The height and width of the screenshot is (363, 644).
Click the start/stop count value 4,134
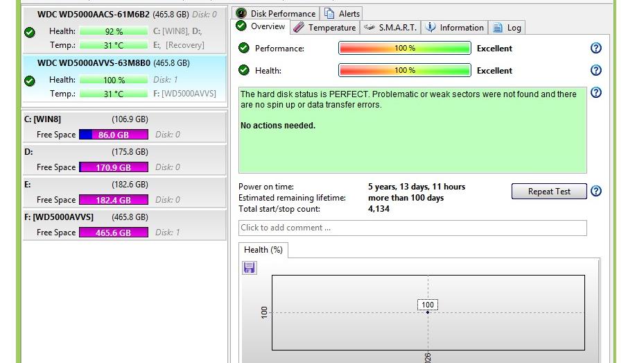pos(378,209)
